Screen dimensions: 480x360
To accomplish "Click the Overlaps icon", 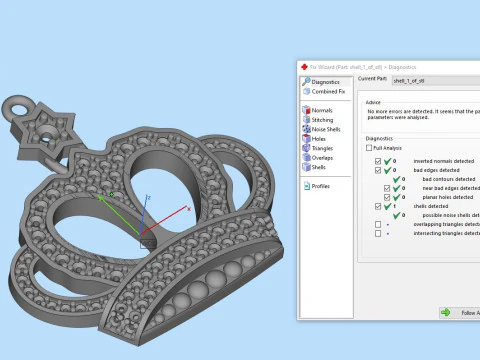I will [306, 157].
